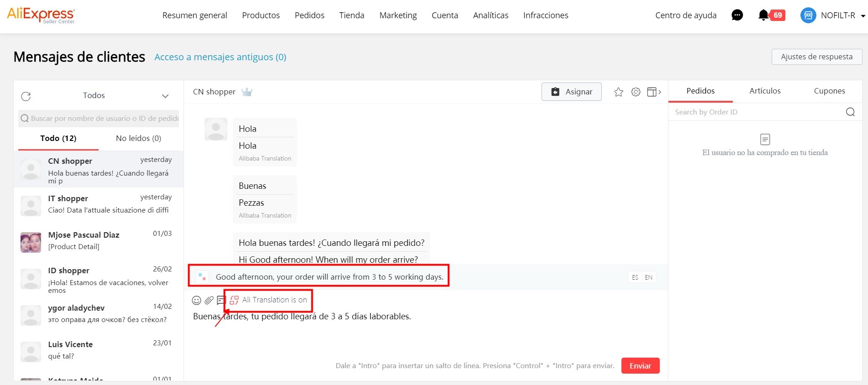
Task: Click the AliExpress Seller Center logo
Action: click(x=41, y=15)
